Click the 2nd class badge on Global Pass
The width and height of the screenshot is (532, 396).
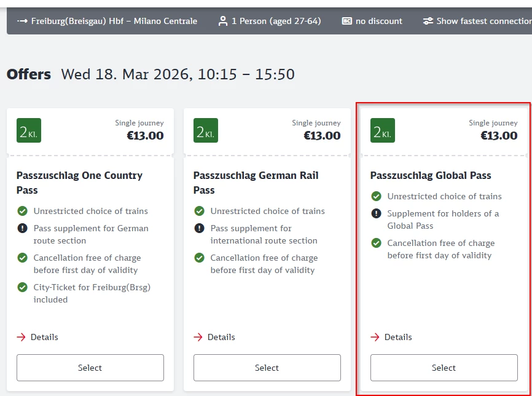tap(383, 130)
